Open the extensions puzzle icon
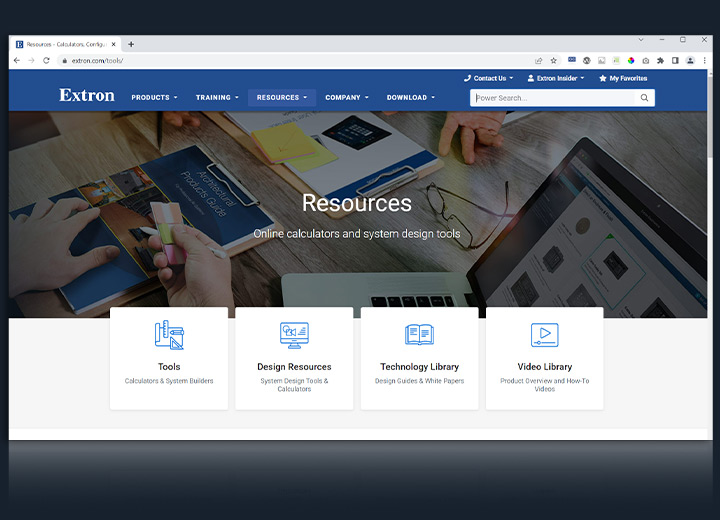 point(660,60)
